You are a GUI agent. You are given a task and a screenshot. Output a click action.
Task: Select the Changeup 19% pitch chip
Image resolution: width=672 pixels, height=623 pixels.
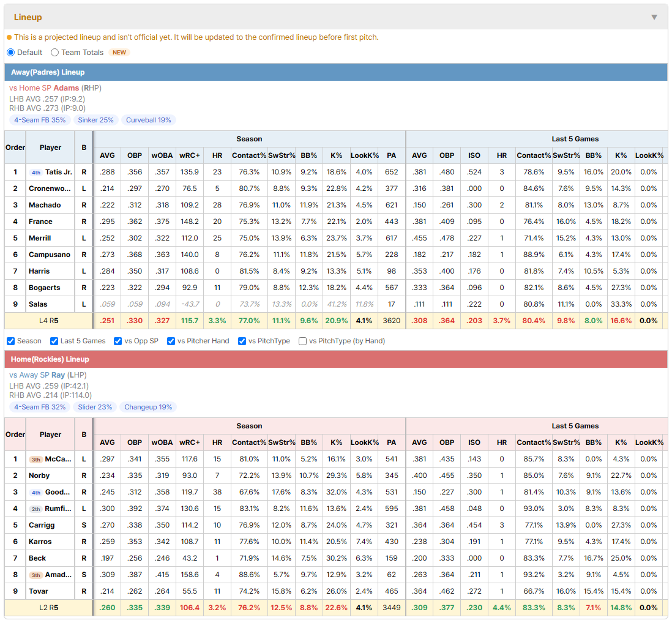(148, 407)
